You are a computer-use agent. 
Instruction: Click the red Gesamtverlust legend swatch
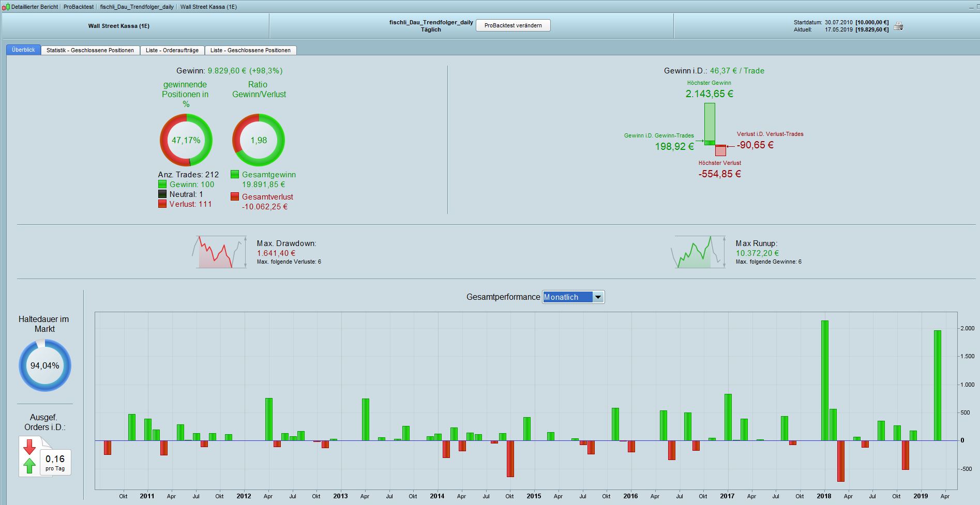(x=235, y=196)
